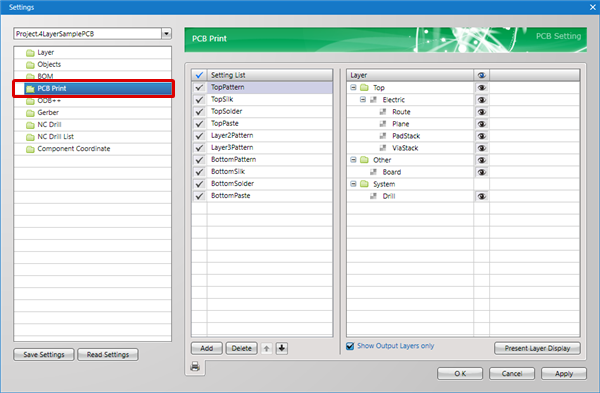Select Gerber in the settings tree
The width and height of the screenshot is (600, 393).
(48, 113)
